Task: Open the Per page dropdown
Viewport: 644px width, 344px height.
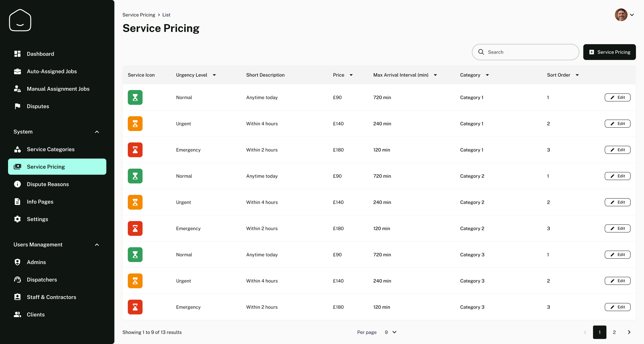Action: click(x=390, y=332)
